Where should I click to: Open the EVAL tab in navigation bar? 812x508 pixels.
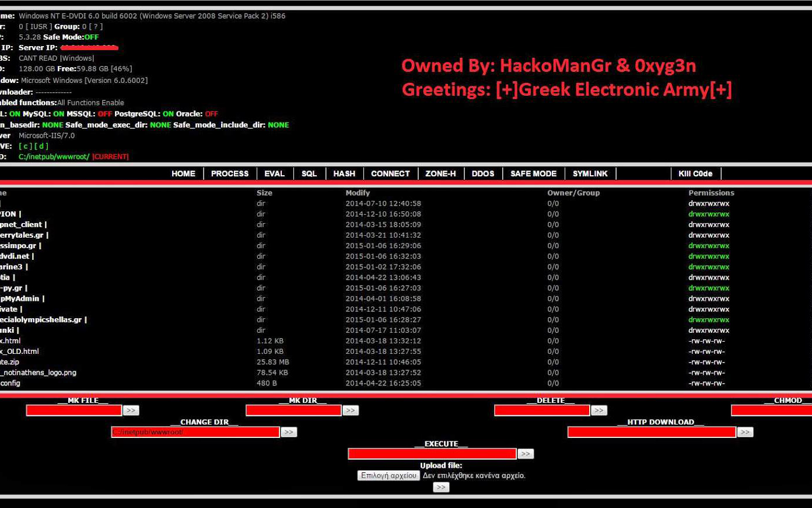tap(274, 173)
